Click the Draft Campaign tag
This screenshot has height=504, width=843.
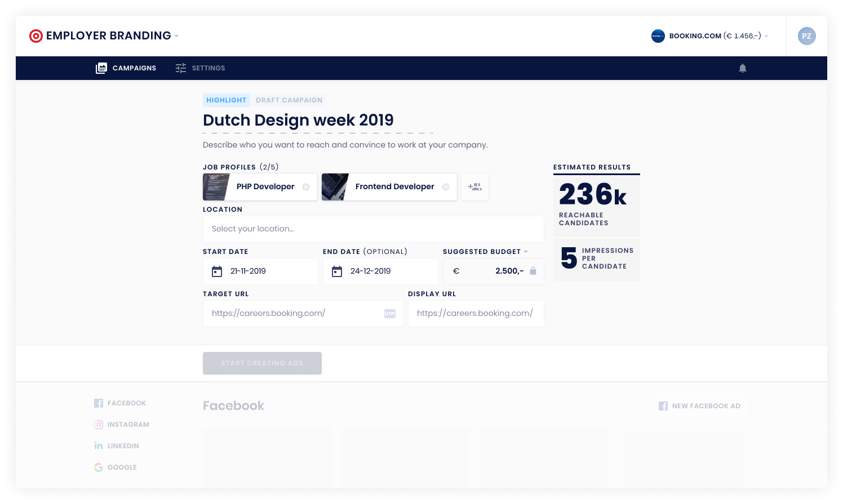[289, 100]
